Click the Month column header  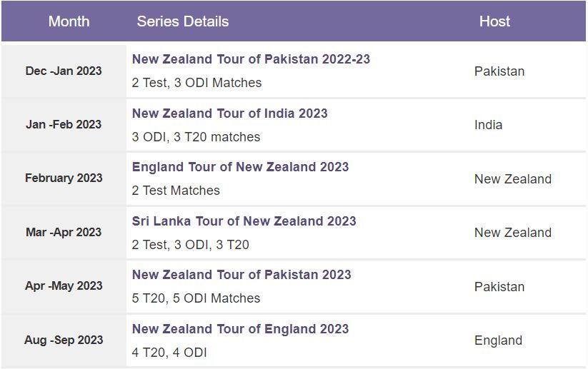(69, 21)
